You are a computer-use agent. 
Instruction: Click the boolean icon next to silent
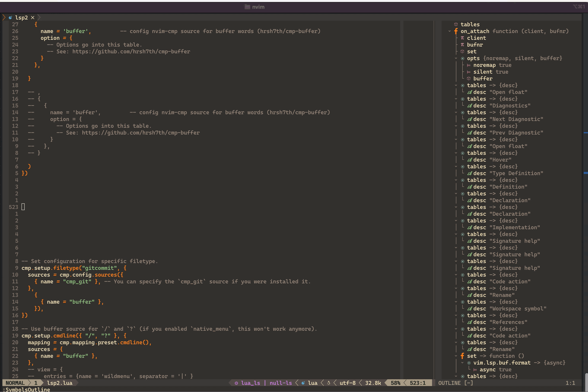pos(469,72)
